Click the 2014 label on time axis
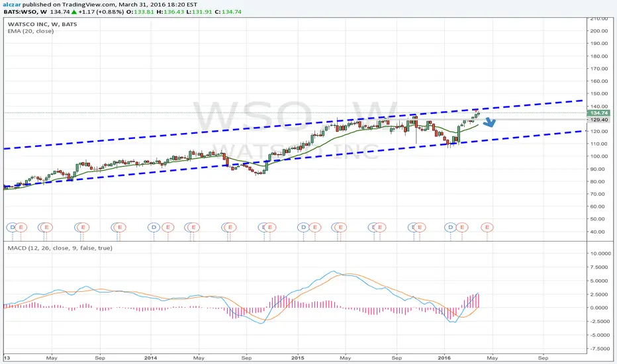Screen dimensions: 617x364 [x=151, y=357]
